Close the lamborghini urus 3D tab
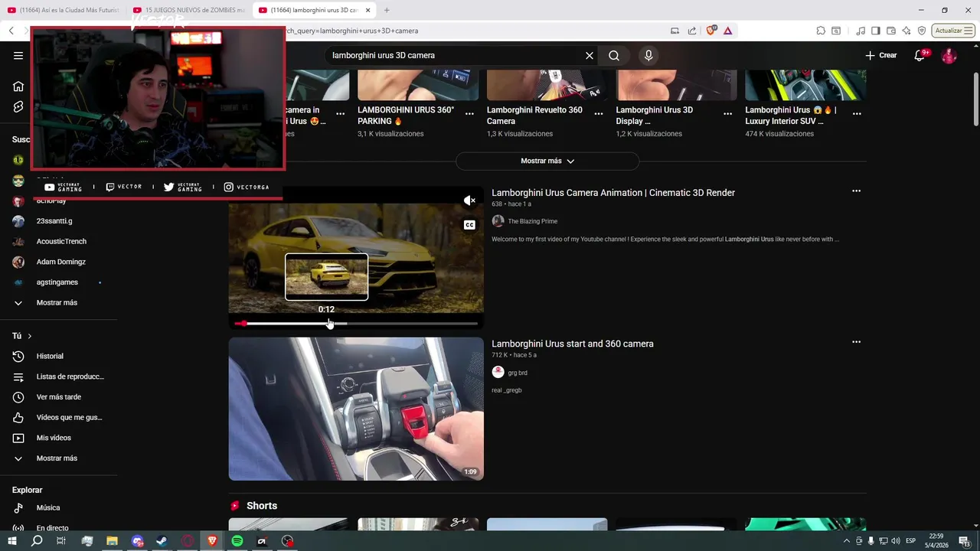The height and width of the screenshot is (551, 980). click(x=368, y=10)
